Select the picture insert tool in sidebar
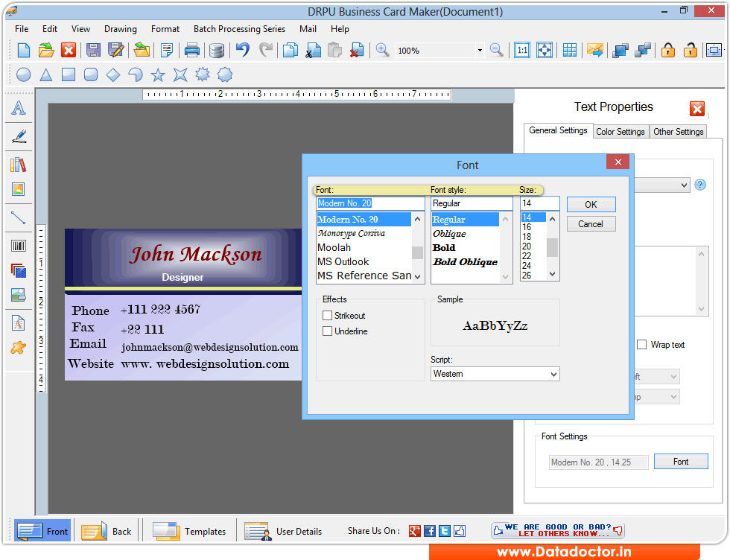 click(19, 189)
